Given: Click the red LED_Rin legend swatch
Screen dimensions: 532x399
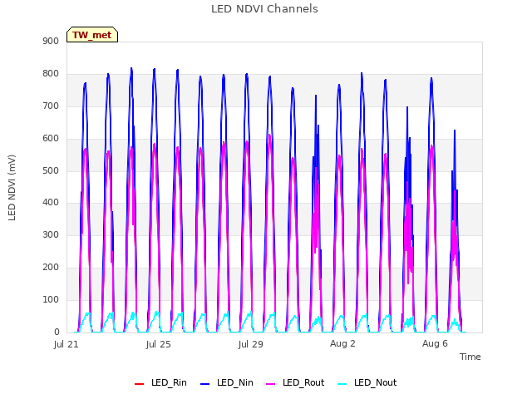Looking at the screenshot, I should point(139,384).
